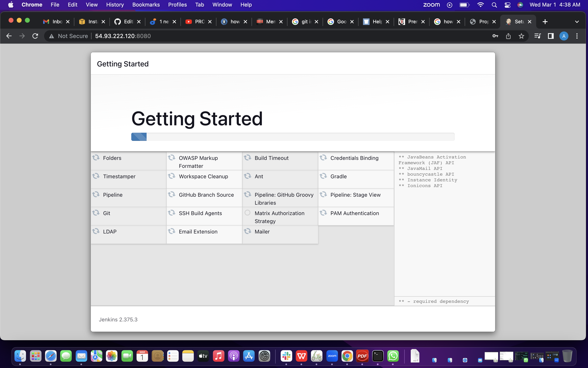The width and height of the screenshot is (588, 368).
Task: Open Chrome side panel icon
Action: coord(551,36)
